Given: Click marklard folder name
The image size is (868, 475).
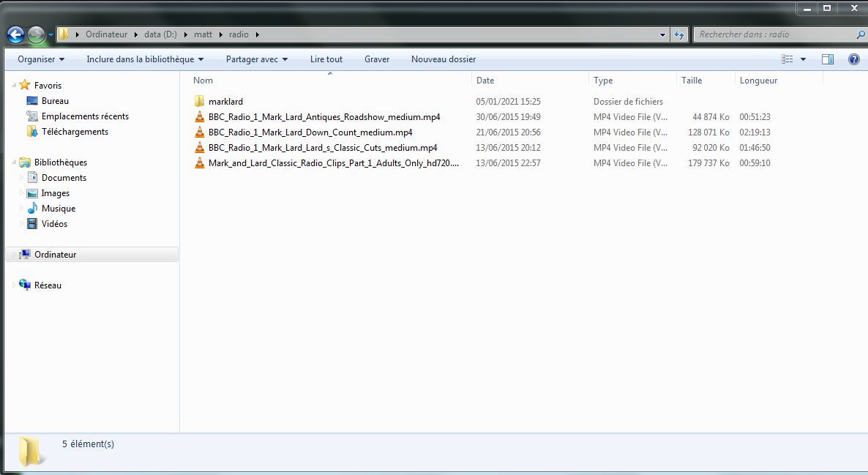Looking at the screenshot, I should coord(226,101).
